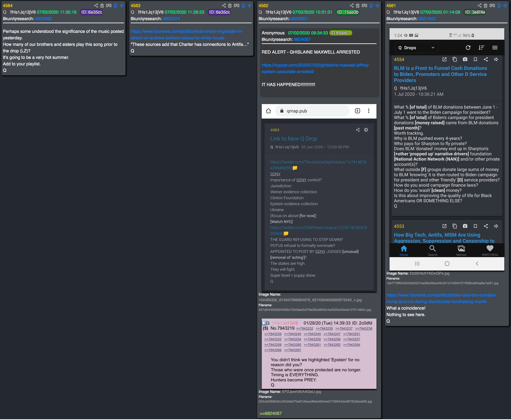Click the image-file icon on post 4563

[243, 6]
